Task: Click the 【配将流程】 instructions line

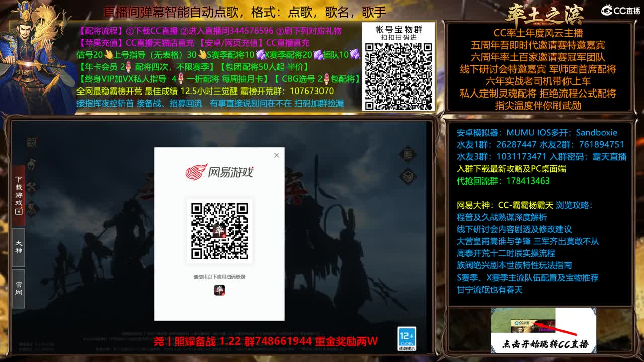Action: coord(210,31)
